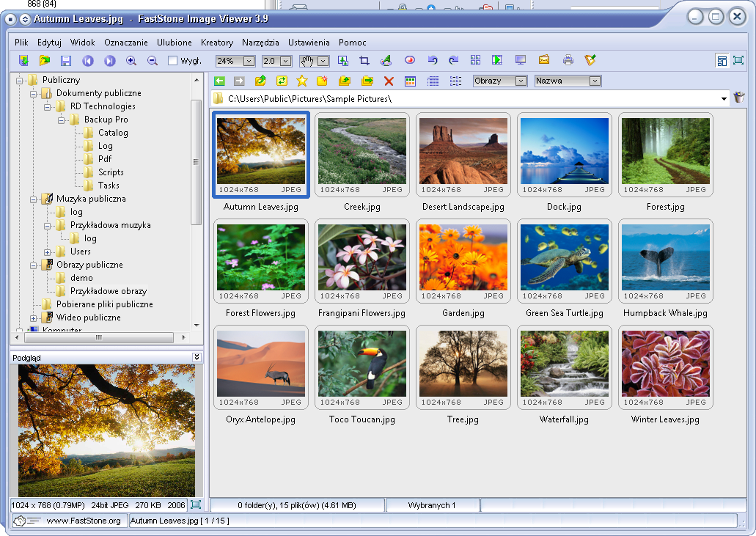Click the red-eye removal icon
The image size is (756, 536).
click(x=410, y=60)
